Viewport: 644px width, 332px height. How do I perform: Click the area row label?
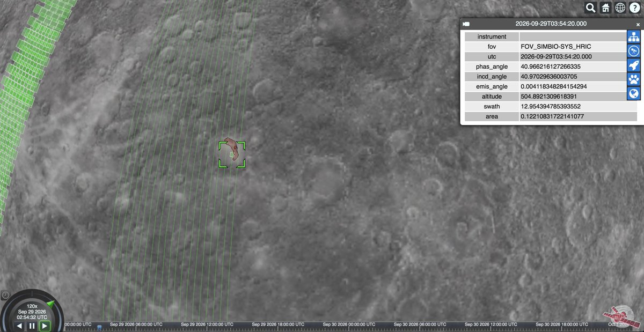coord(492,116)
